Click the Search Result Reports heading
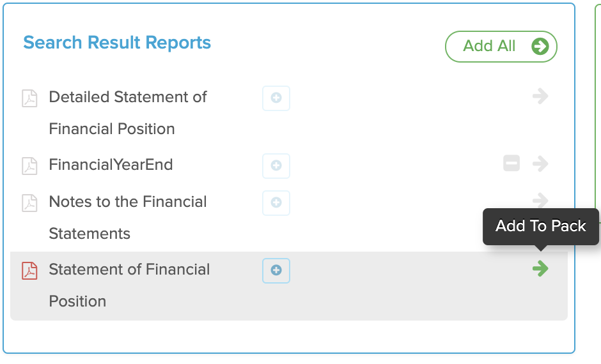This screenshot has height=364, width=601. 117,42
